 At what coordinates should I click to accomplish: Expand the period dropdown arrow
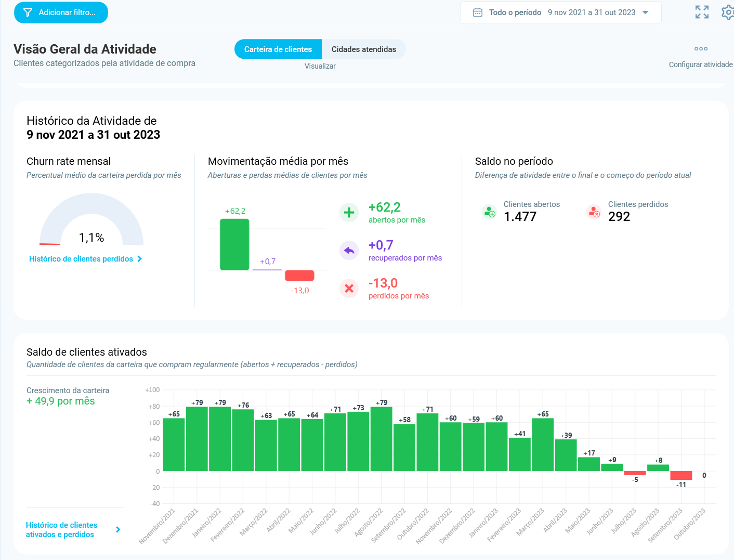[646, 12]
